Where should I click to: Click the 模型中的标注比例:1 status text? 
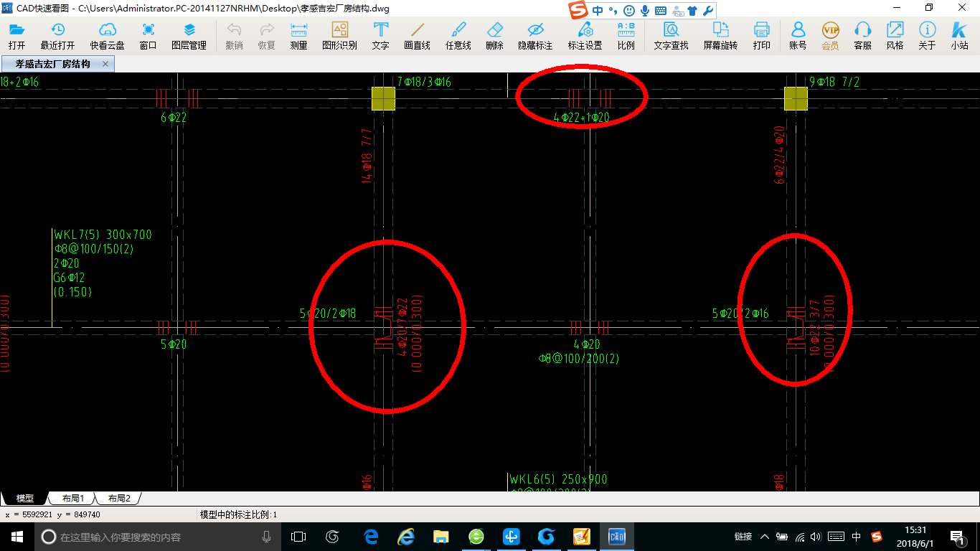click(x=238, y=514)
